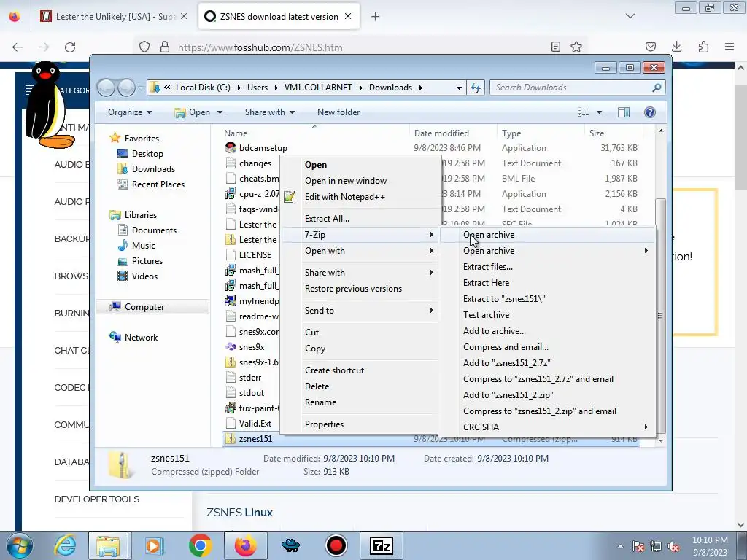Open a new Firefox tab
The image size is (747, 560).
point(376,17)
